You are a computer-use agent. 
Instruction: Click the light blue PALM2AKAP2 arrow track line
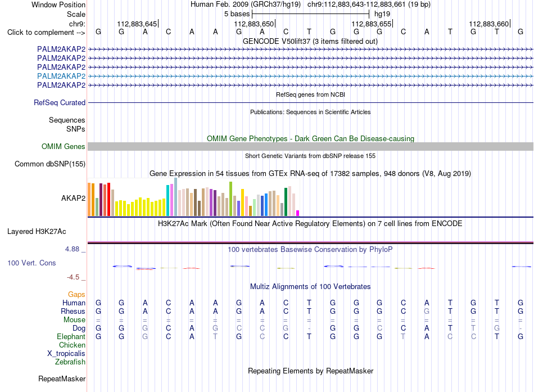[311, 76]
